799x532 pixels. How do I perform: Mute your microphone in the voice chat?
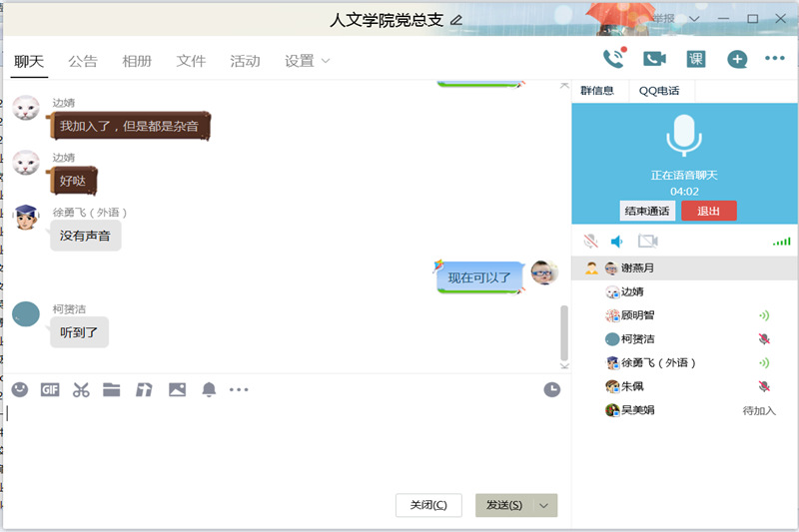(591, 242)
